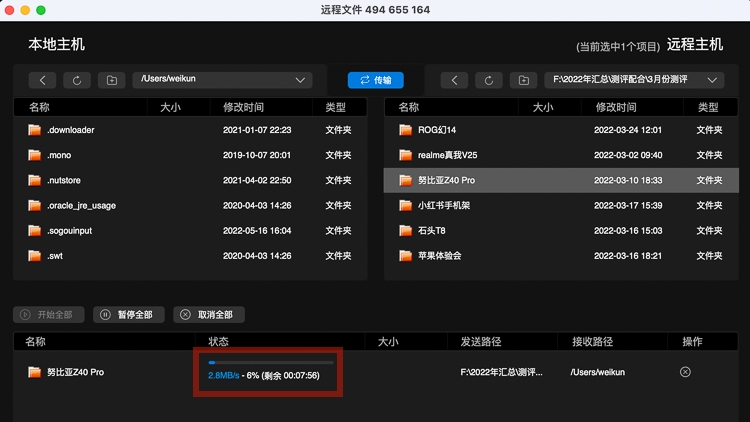Image resolution: width=750 pixels, height=422 pixels.
Task: Select the .mono folder icon
Action: 34,155
